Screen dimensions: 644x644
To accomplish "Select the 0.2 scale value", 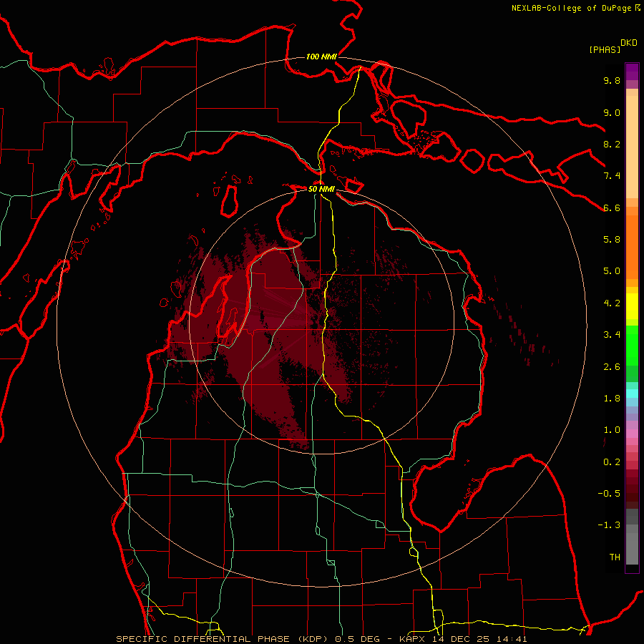I will click(612, 462).
